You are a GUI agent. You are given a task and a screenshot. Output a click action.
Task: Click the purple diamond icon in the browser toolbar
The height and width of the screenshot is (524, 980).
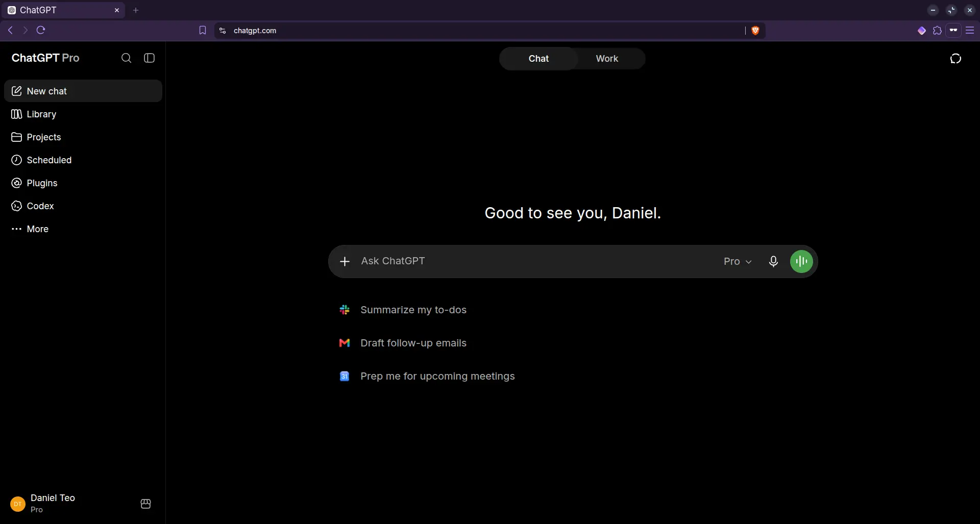(x=922, y=31)
